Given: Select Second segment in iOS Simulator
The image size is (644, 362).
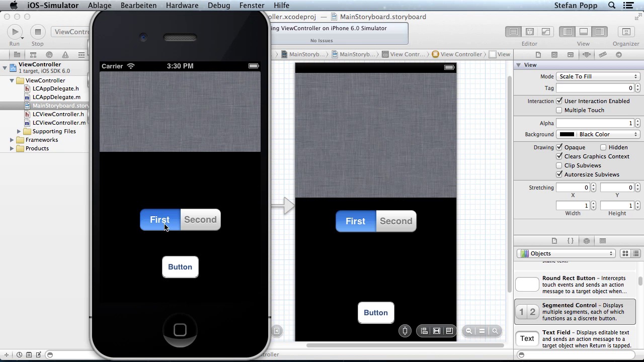Looking at the screenshot, I should [x=200, y=220].
